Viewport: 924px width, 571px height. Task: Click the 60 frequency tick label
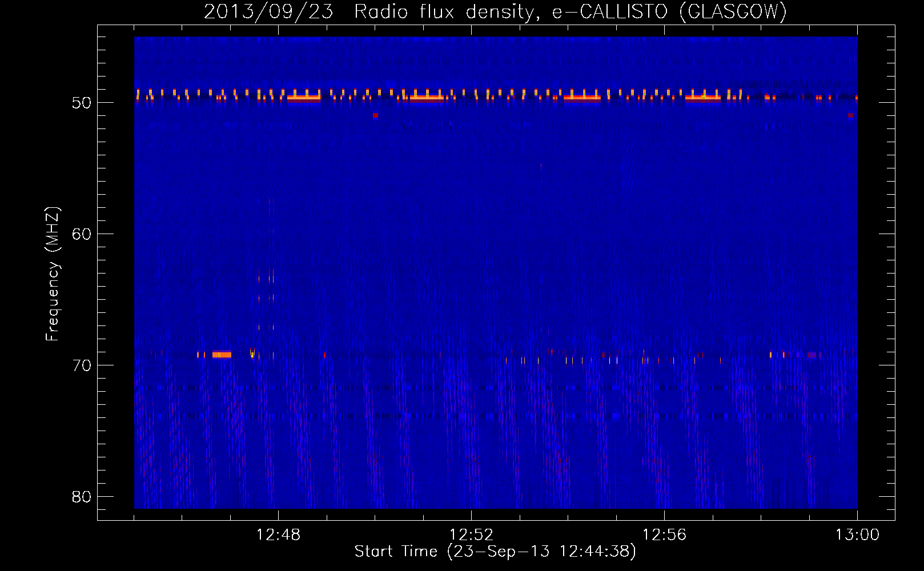[x=81, y=234]
